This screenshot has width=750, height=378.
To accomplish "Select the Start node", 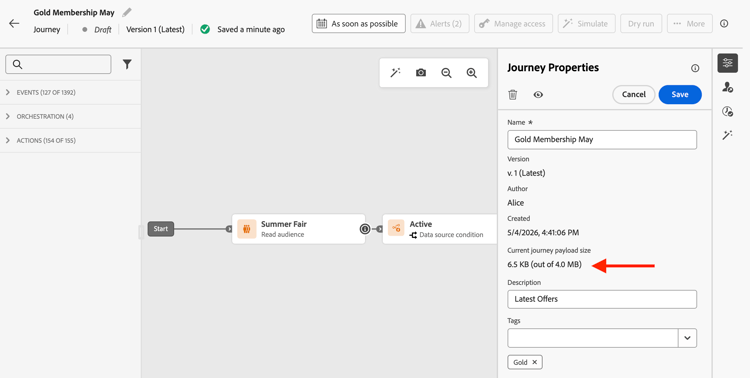I will [161, 229].
